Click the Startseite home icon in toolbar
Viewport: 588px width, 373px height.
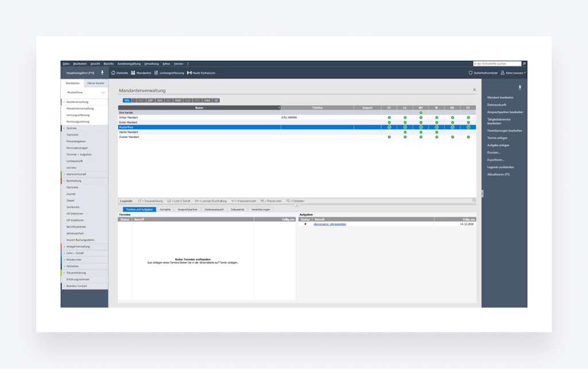(113, 73)
